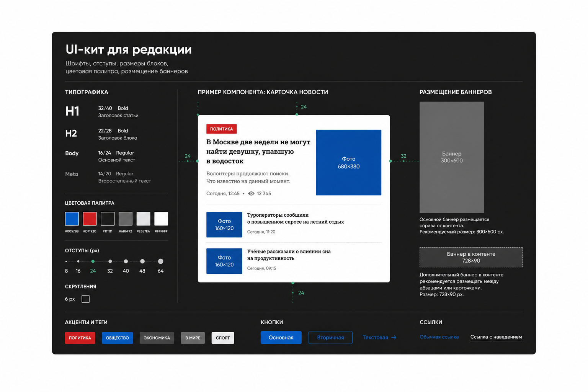Select the 64 spacing point on scale

tap(161, 261)
